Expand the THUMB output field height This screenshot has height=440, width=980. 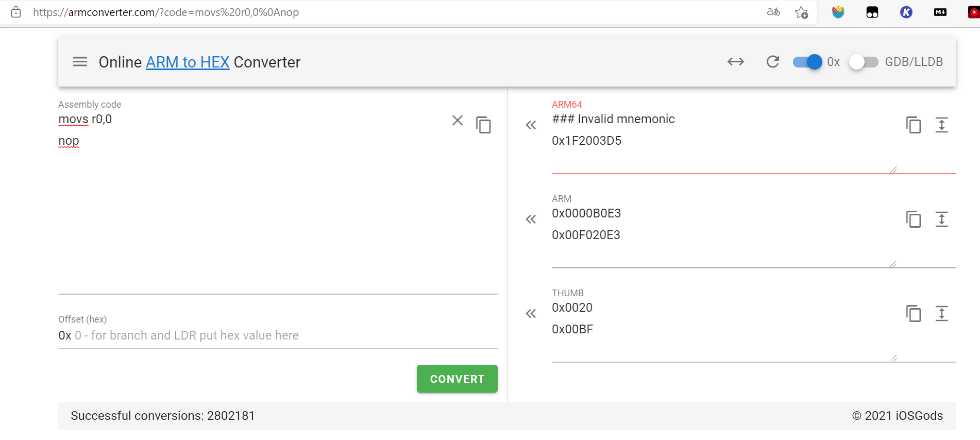941,313
